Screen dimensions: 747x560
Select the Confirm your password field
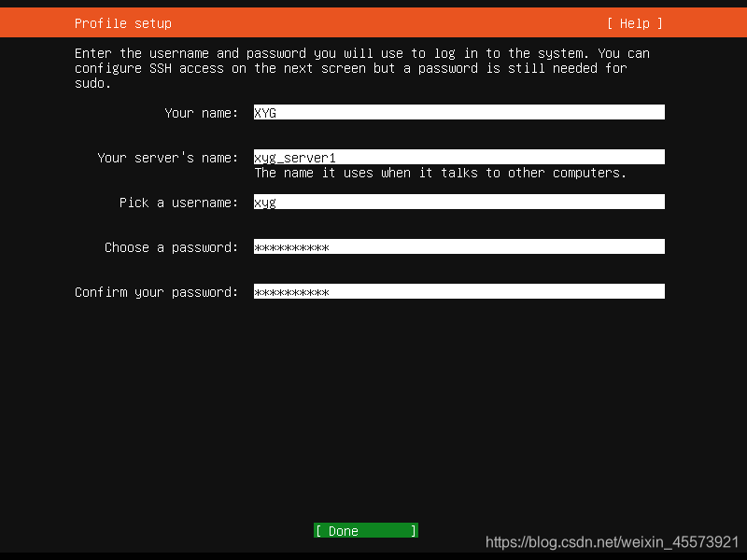pyautogui.click(x=458, y=291)
